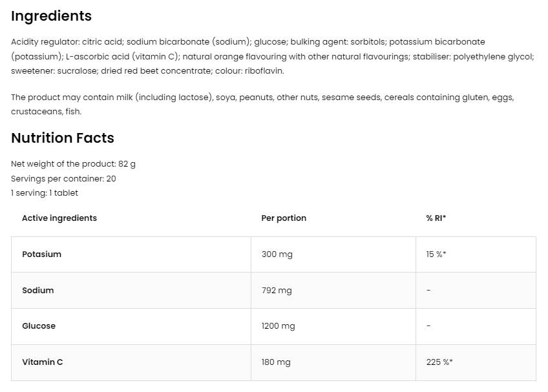Click the Per portion column header

click(284, 218)
